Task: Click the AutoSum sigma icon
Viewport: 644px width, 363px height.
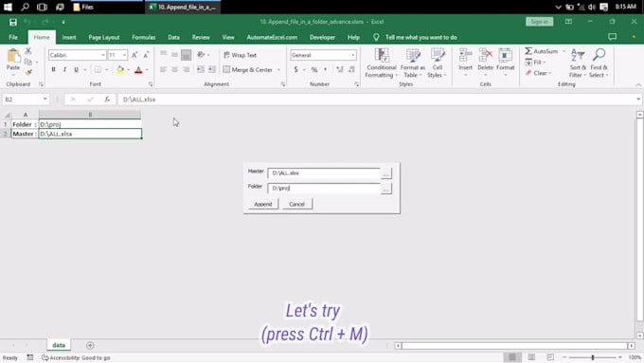Action: [x=528, y=51]
